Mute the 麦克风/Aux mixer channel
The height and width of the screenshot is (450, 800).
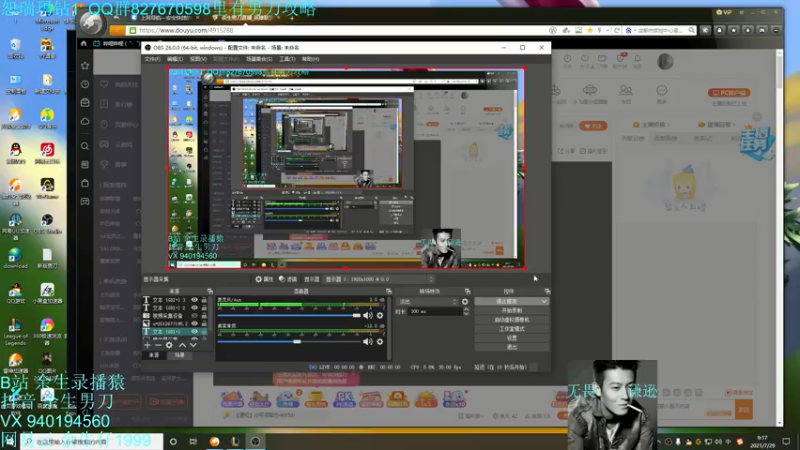pyautogui.click(x=367, y=315)
